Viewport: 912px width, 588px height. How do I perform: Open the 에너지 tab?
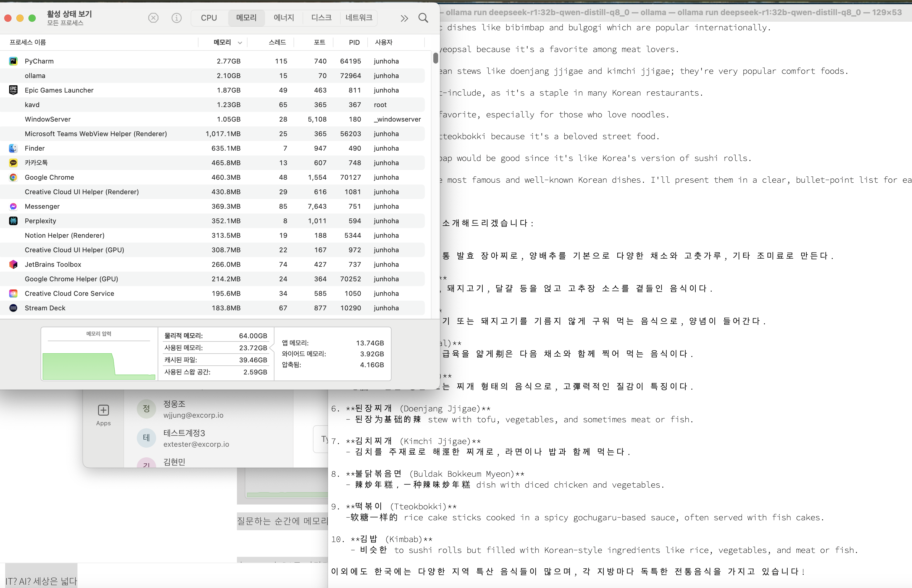[x=284, y=18]
